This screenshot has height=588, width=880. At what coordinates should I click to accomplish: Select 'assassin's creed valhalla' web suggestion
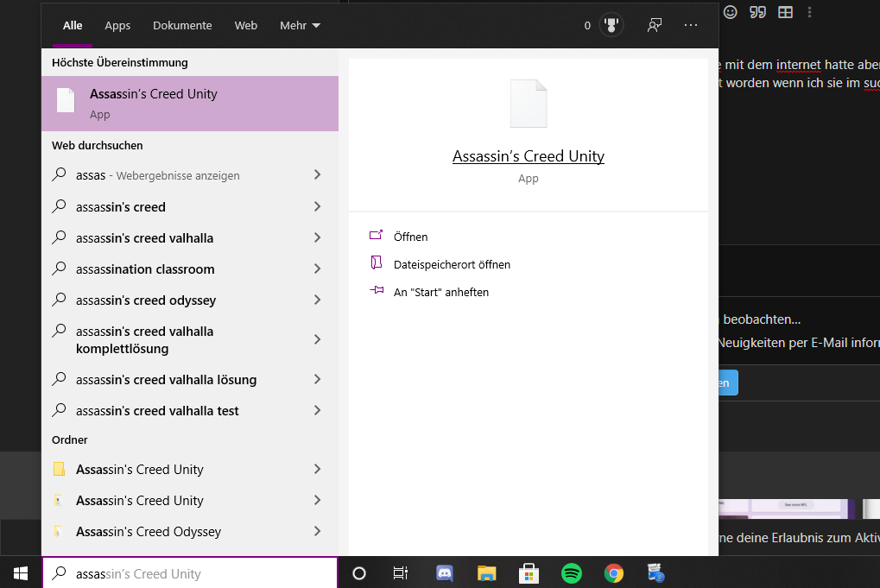tap(190, 238)
